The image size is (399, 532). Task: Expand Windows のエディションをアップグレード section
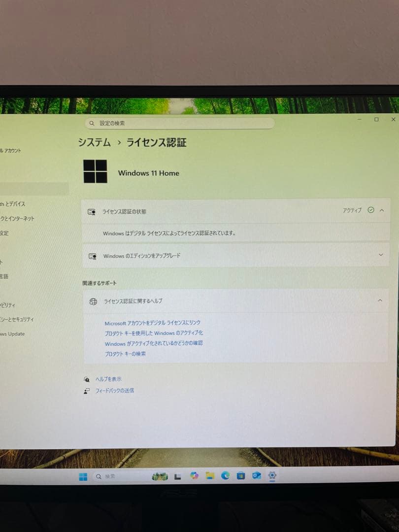pos(381,255)
